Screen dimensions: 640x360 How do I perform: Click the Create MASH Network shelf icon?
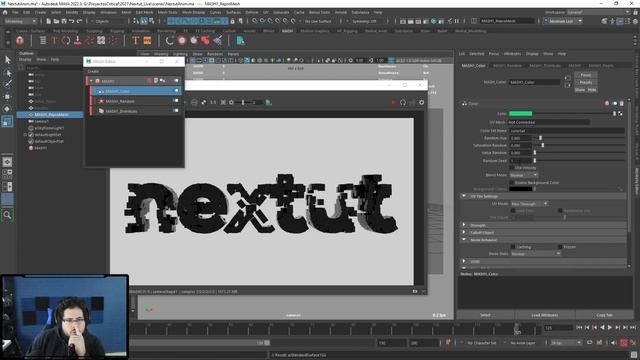pyautogui.click(x=20, y=40)
